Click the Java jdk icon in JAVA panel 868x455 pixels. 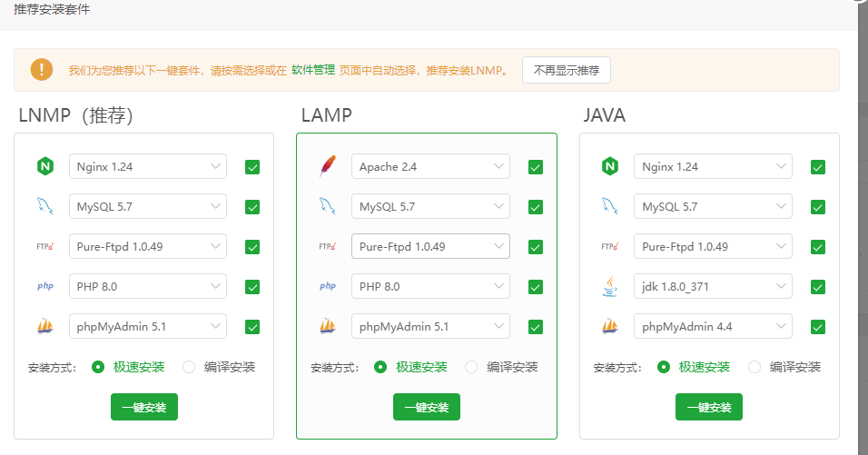610,286
